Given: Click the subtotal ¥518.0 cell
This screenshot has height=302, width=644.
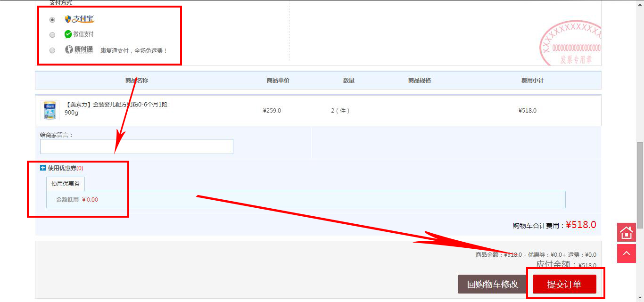Looking at the screenshot, I should (x=528, y=111).
